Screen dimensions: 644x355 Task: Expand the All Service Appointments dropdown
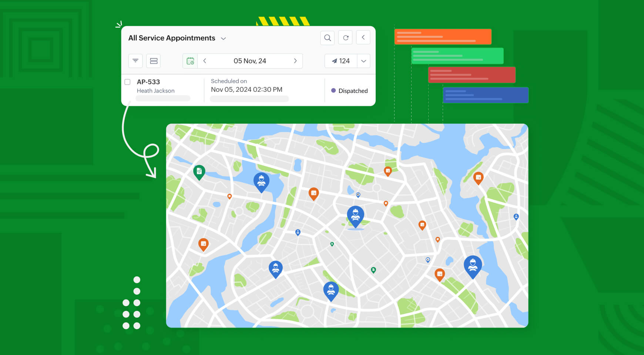(x=223, y=38)
